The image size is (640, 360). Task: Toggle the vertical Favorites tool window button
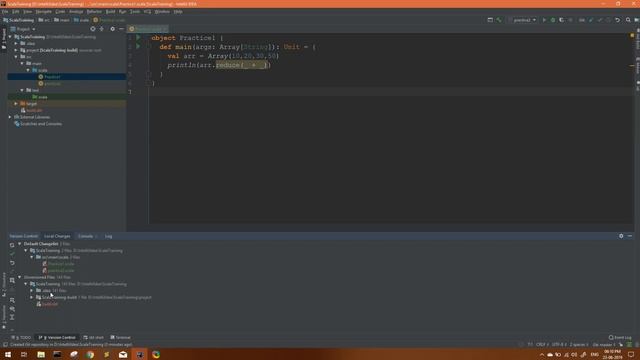click(4, 317)
